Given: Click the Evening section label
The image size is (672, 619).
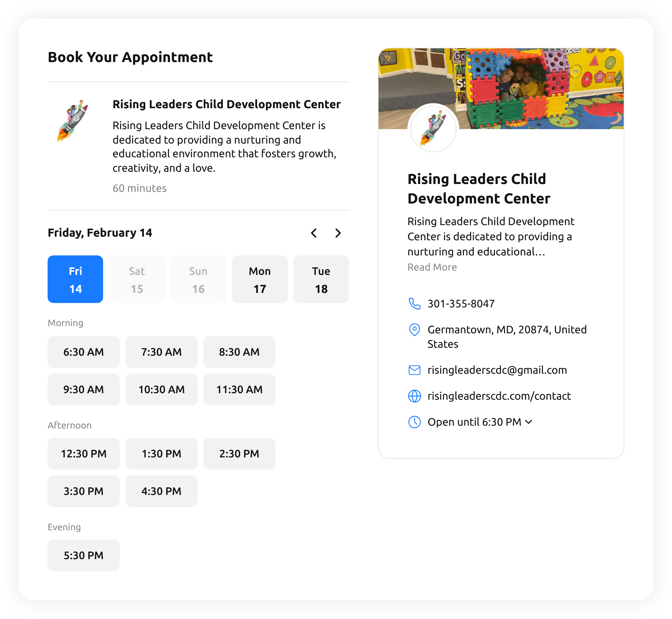Looking at the screenshot, I should coord(64,527).
